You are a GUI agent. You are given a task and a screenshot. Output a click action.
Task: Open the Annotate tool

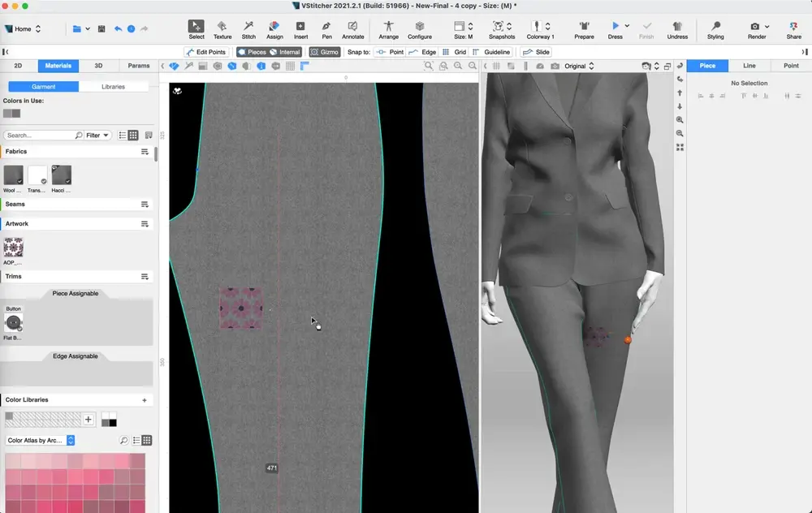pos(353,30)
